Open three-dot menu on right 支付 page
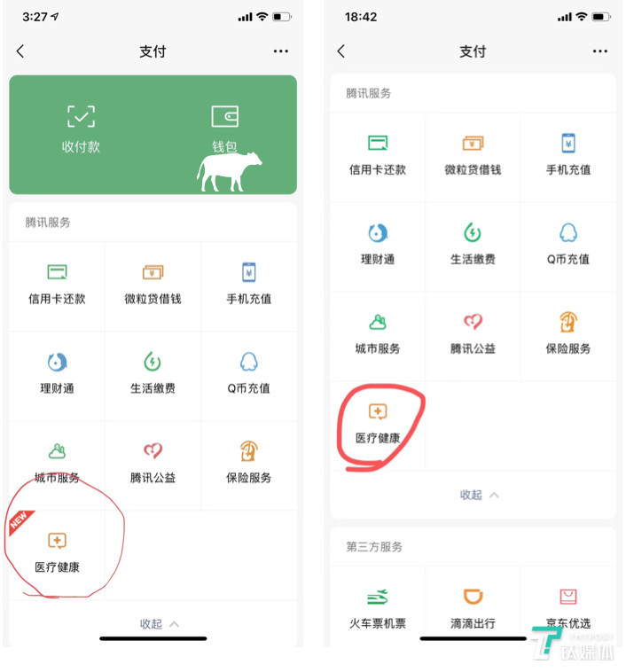 click(x=600, y=51)
